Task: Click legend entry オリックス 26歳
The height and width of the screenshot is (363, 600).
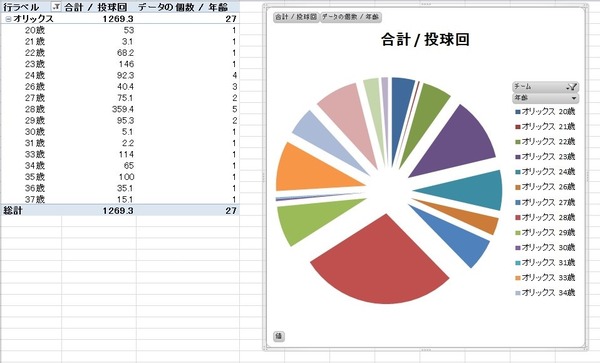Action: 545,187
